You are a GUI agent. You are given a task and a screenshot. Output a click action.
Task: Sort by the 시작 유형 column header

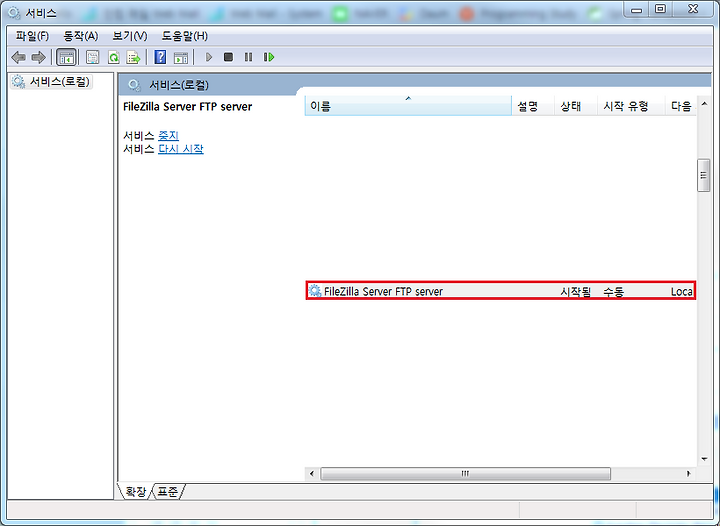[631, 106]
